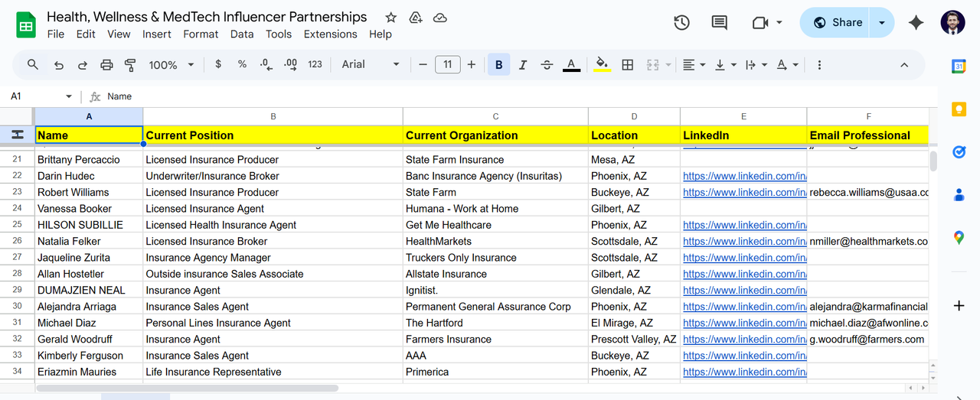Open the Google account avatar
The width and height of the screenshot is (980, 400).
click(x=953, y=23)
